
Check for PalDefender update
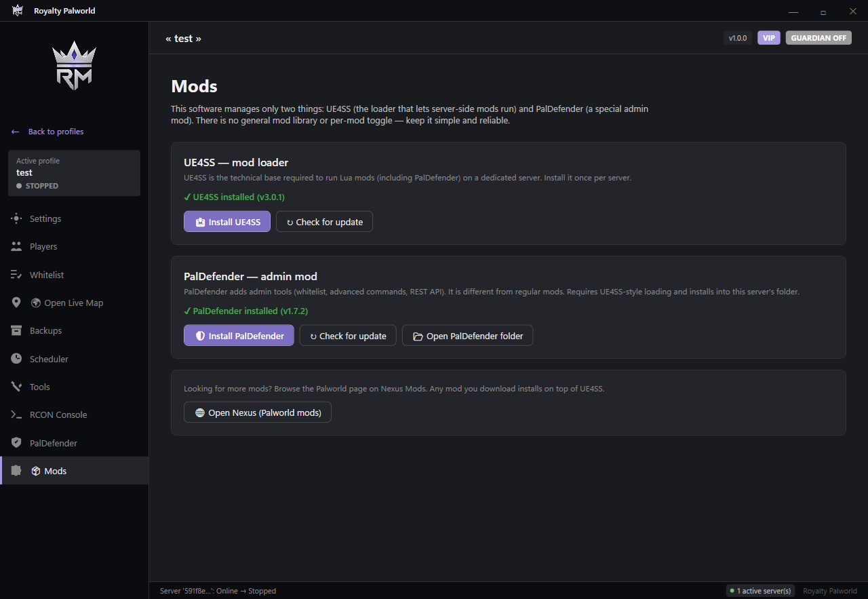click(348, 336)
